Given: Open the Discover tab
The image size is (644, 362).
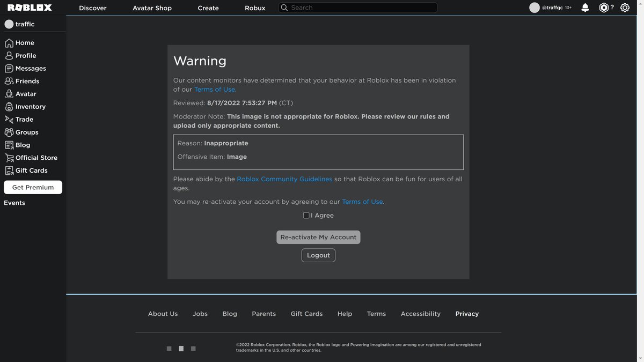Looking at the screenshot, I should point(93,8).
